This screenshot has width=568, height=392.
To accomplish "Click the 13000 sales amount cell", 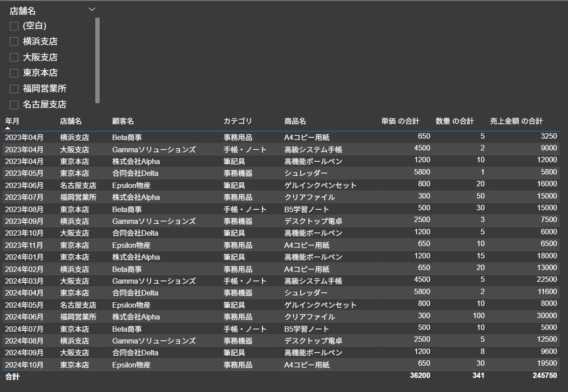I will (547, 268).
